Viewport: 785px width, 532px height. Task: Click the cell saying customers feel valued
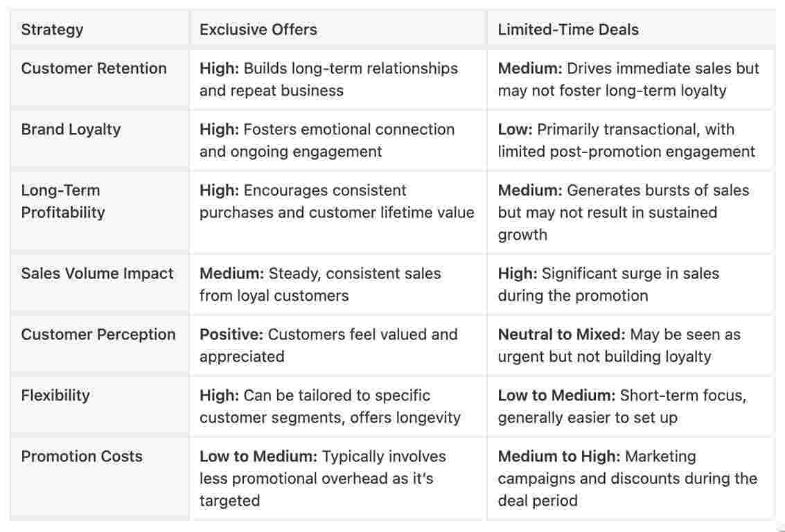point(328,345)
